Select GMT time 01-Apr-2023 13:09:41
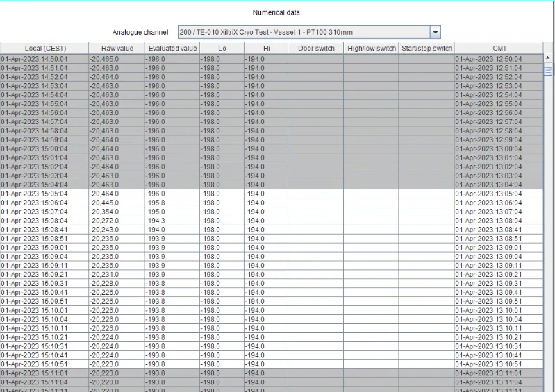 tap(488, 293)
